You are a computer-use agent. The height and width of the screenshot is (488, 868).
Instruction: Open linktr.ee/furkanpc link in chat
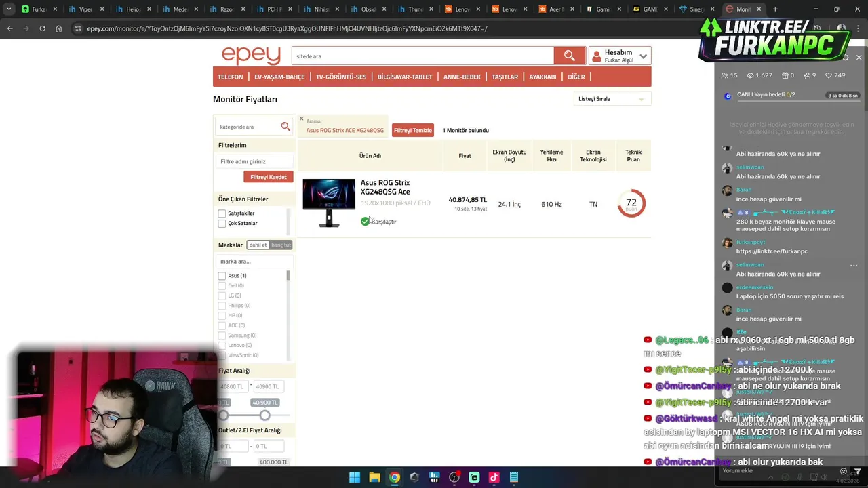coord(772,251)
